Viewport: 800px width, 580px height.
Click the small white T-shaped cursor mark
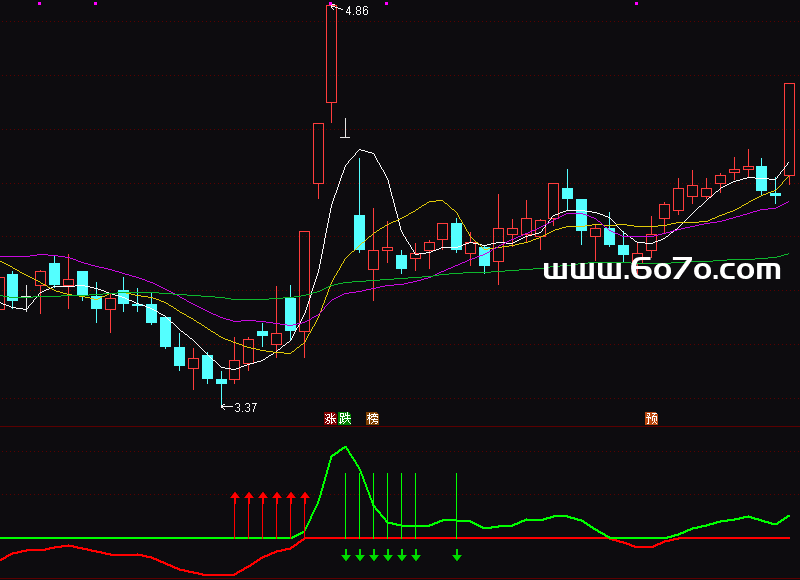(345, 128)
